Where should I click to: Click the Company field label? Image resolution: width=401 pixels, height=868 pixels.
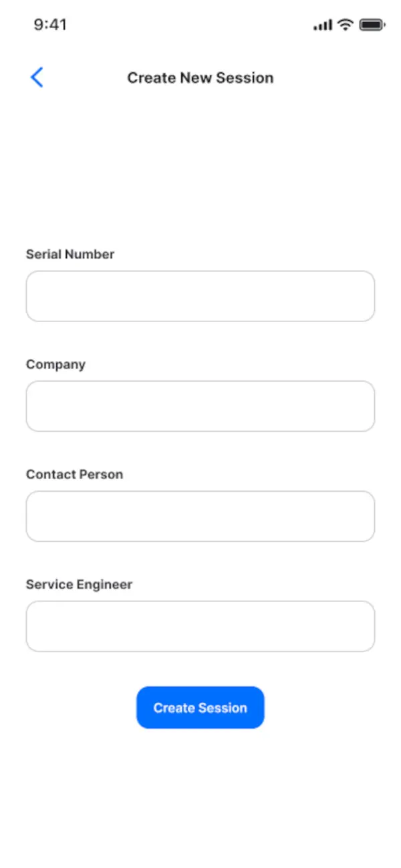coord(55,364)
